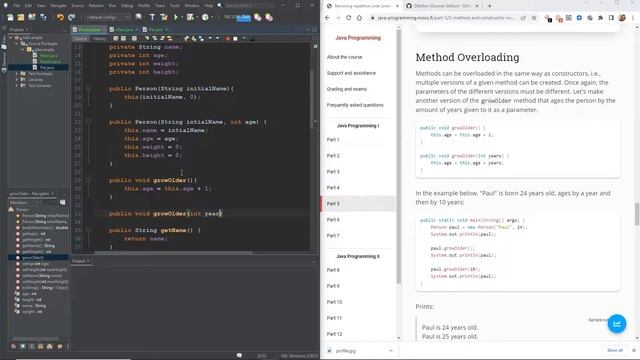The height and width of the screenshot is (360, 640).
Task: Open the Window menu in NetBeans
Action: coord(192,6)
